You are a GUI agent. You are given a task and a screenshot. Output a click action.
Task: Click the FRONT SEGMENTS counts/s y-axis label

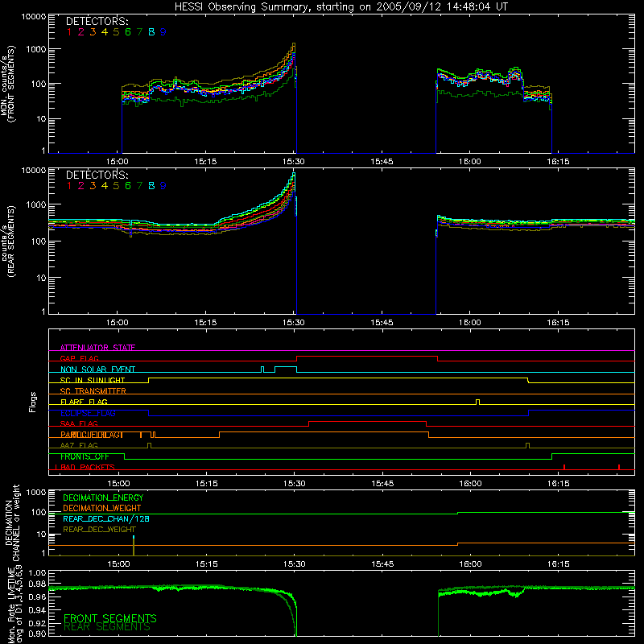[x=8, y=84]
